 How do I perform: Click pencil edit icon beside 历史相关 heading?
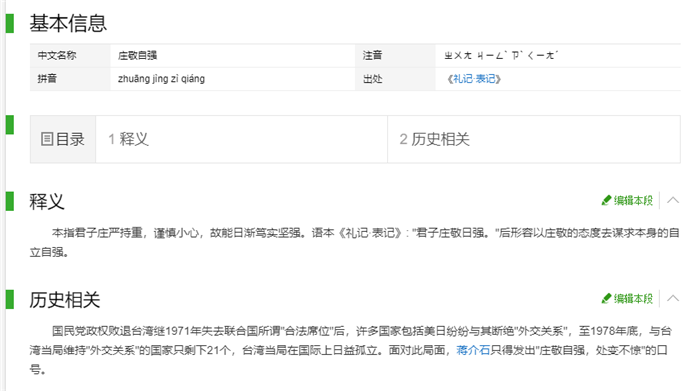(x=606, y=298)
